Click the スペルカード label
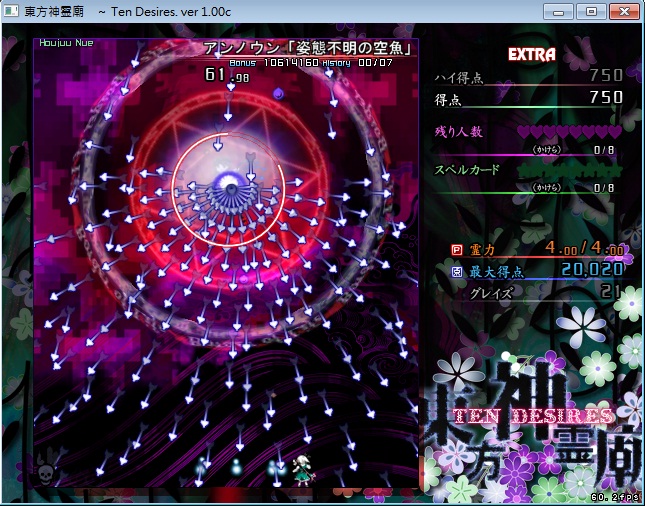Screen dimensions: 645x506 click(467, 169)
